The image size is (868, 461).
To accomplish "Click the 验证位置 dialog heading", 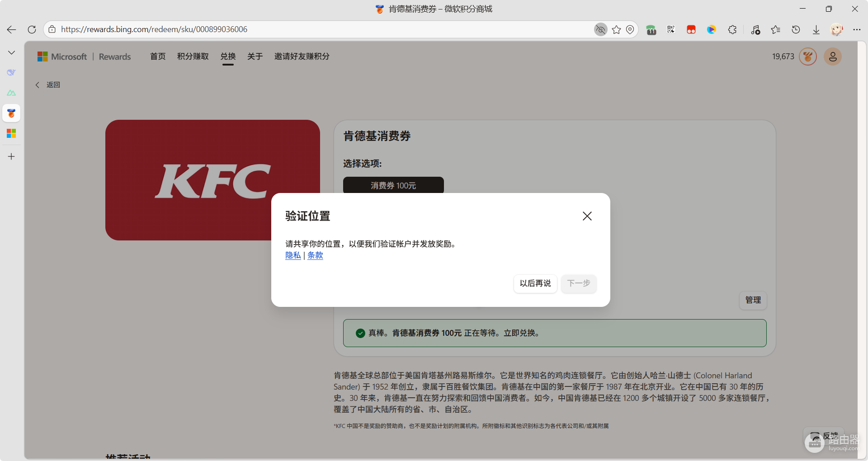I will coord(308,216).
